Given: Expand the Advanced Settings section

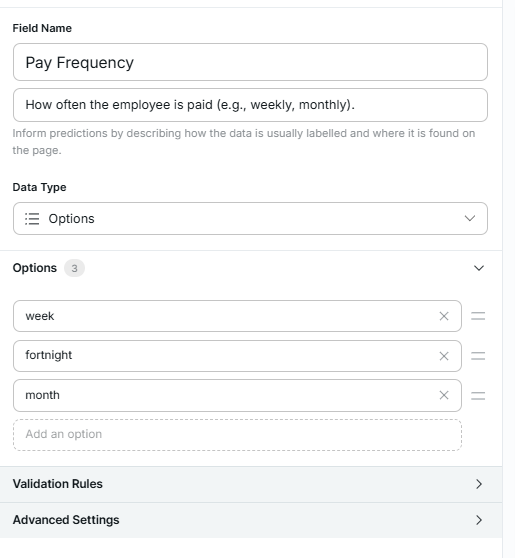Looking at the screenshot, I should click(251, 520).
